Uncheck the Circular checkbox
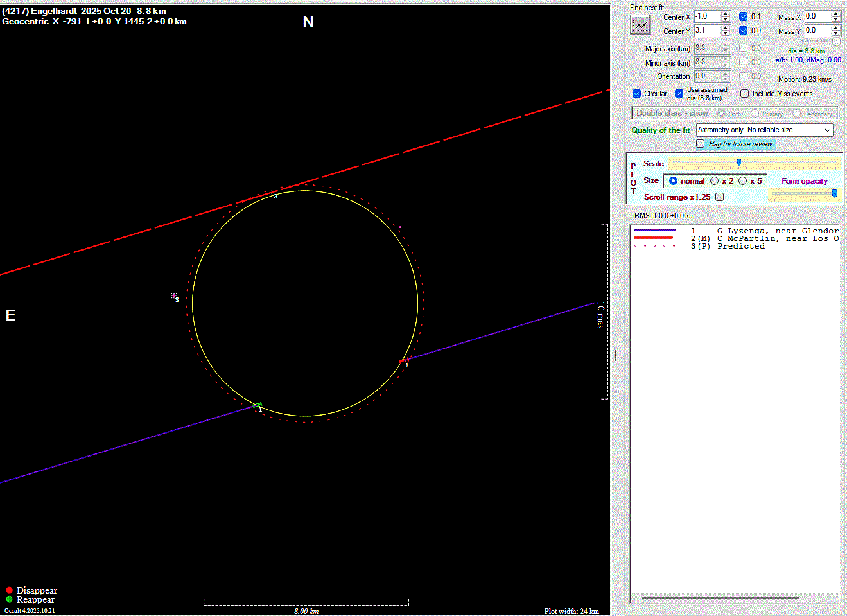 click(x=636, y=94)
